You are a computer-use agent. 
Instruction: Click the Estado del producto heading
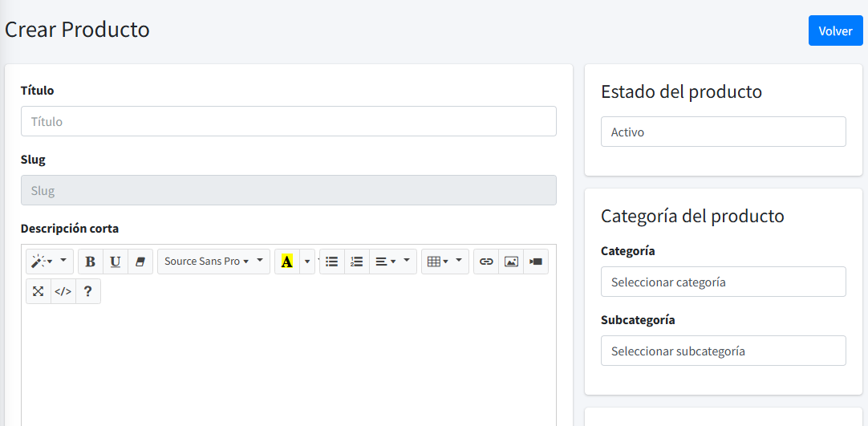tap(681, 91)
